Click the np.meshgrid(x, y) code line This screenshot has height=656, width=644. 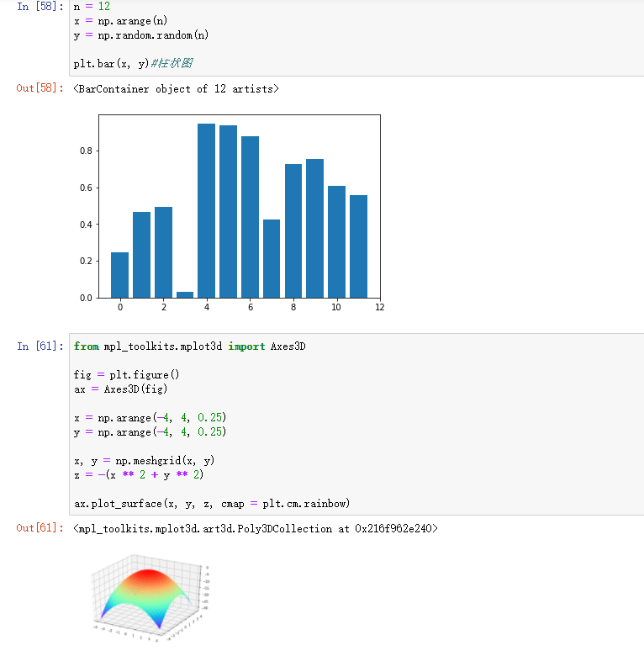pos(144,461)
